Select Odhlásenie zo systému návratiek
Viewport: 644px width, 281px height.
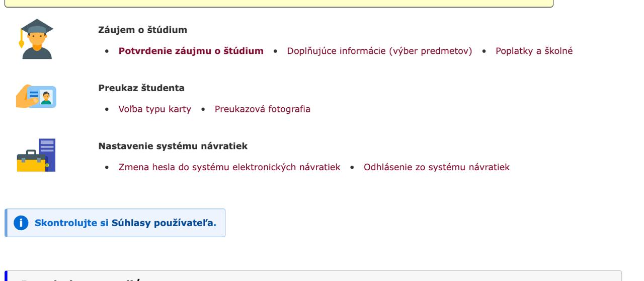(436, 167)
